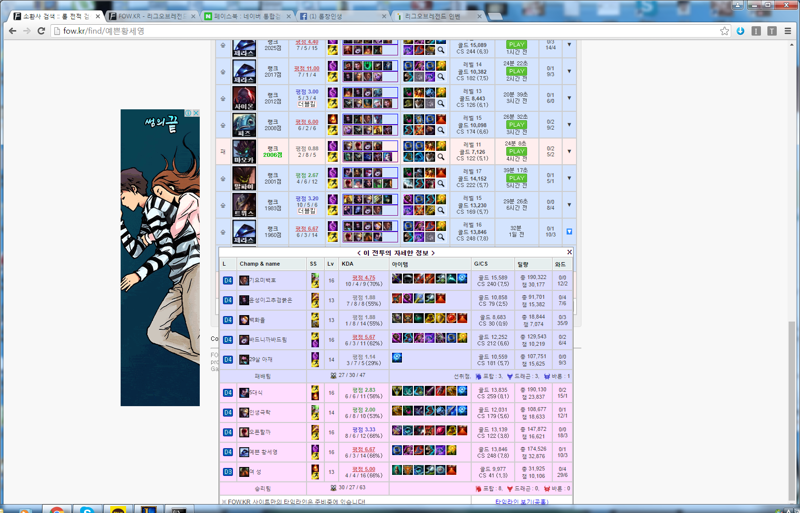Reload the fow.kr page
The height and width of the screenshot is (513, 800).
click(41, 31)
